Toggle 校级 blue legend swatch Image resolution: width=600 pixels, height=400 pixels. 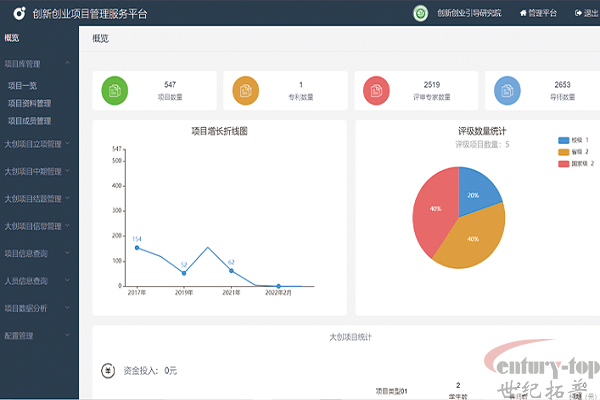pos(564,140)
